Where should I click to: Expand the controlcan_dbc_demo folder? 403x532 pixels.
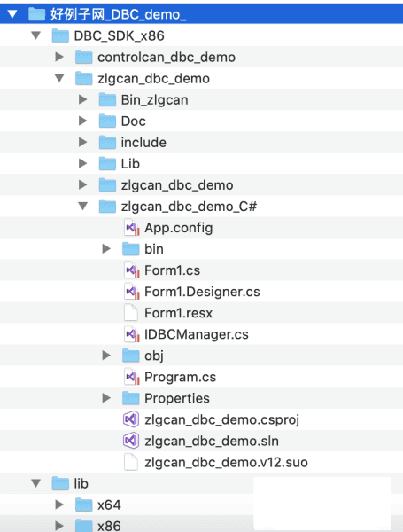[59, 57]
